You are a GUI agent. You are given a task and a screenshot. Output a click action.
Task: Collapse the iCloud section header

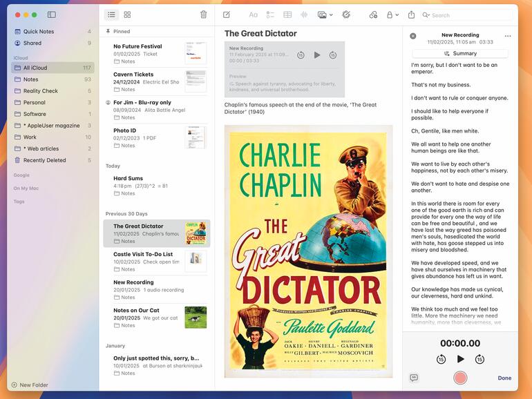21,57
